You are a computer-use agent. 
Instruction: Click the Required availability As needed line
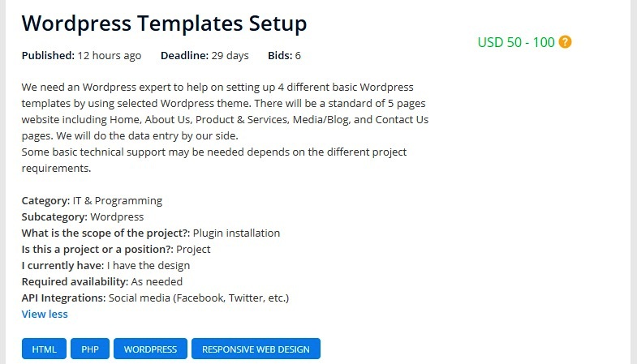[x=101, y=281]
